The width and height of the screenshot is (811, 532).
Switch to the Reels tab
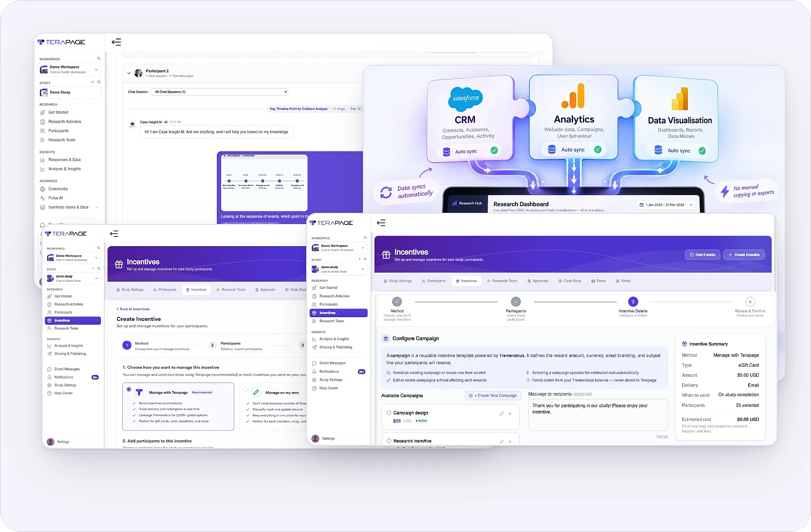pyautogui.click(x=599, y=281)
